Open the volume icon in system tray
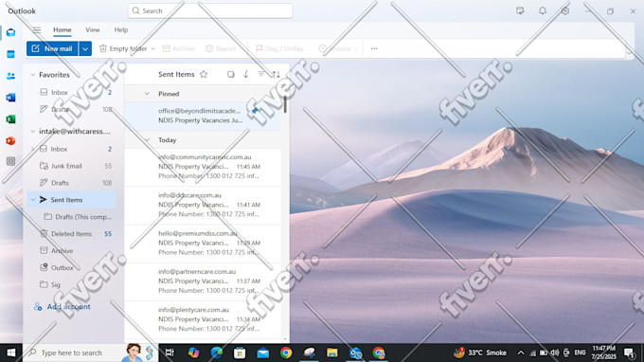644x362 pixels. pyautogui.click(x=555, y=353)
